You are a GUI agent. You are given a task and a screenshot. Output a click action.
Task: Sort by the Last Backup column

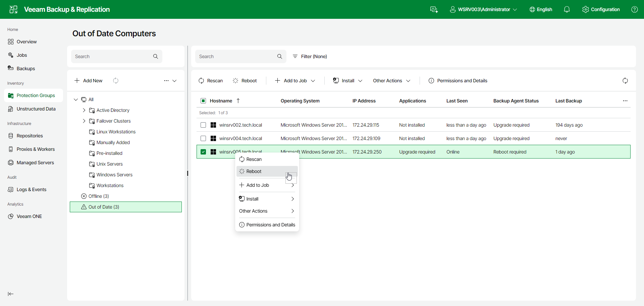tap(569, 101)
